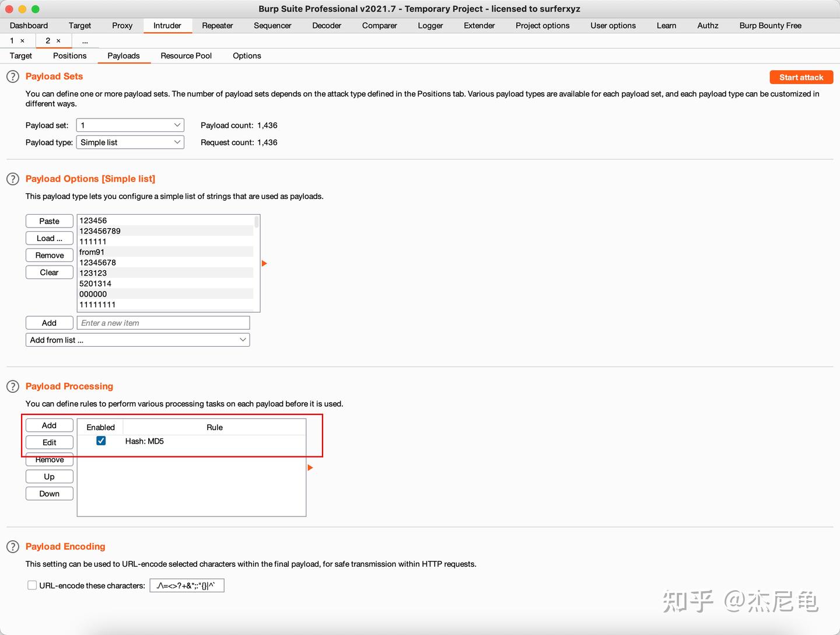Click the Enter a new item field

[163, 323]
